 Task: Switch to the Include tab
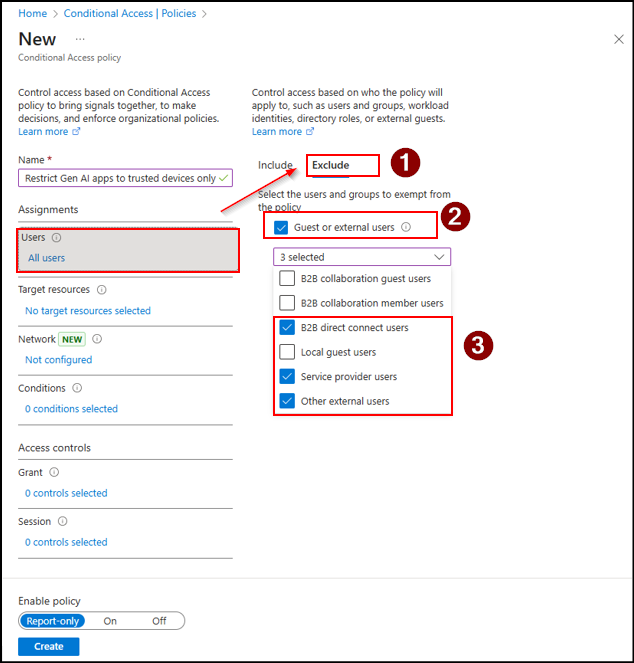275,165
